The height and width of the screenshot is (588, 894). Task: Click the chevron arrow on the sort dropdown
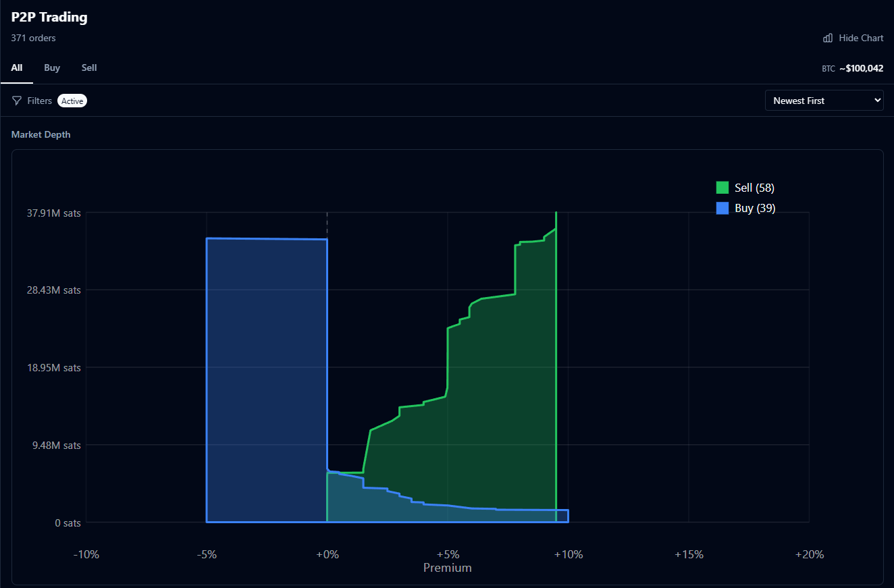pyautogui.click(x=877, y=101)
